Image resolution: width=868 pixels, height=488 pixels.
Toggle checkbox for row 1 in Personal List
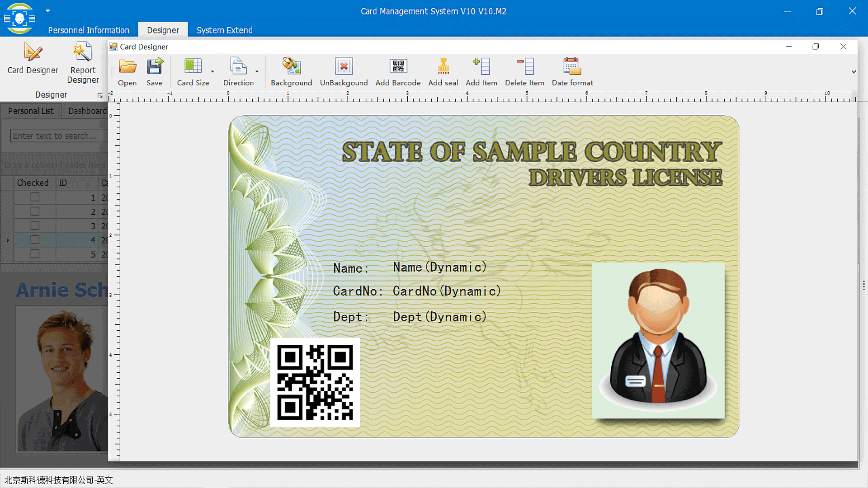(x=34, y=197)
